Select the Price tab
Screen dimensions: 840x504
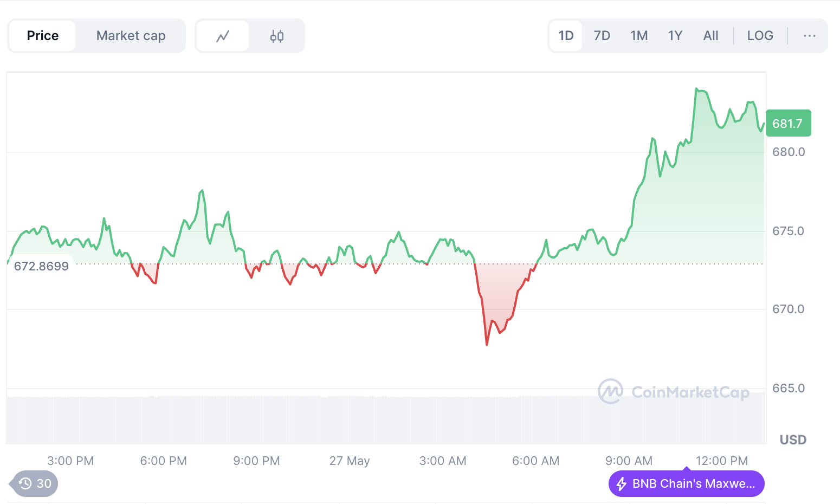point(43,36)
